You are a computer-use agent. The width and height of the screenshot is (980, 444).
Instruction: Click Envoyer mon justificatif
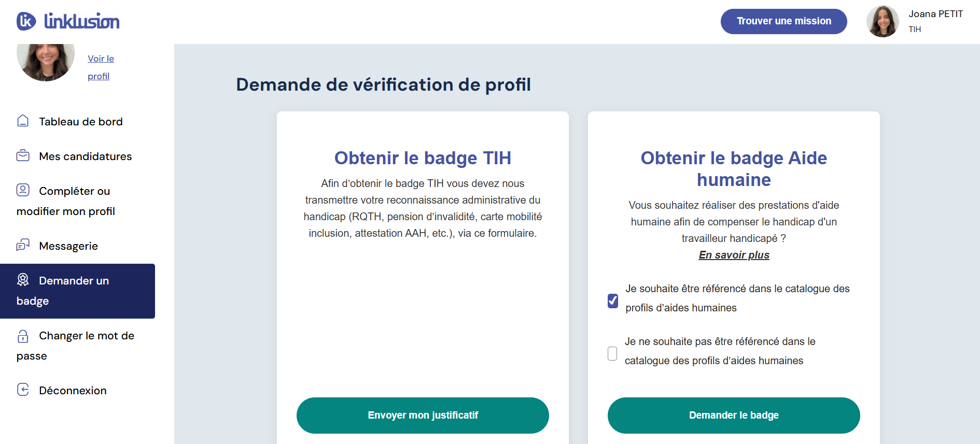point(423,415)
